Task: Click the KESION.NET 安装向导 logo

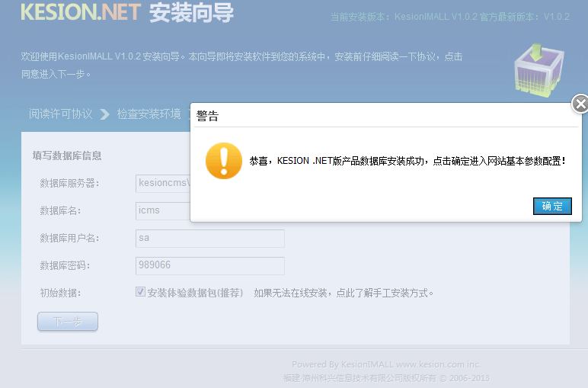Action: [127, 12]
